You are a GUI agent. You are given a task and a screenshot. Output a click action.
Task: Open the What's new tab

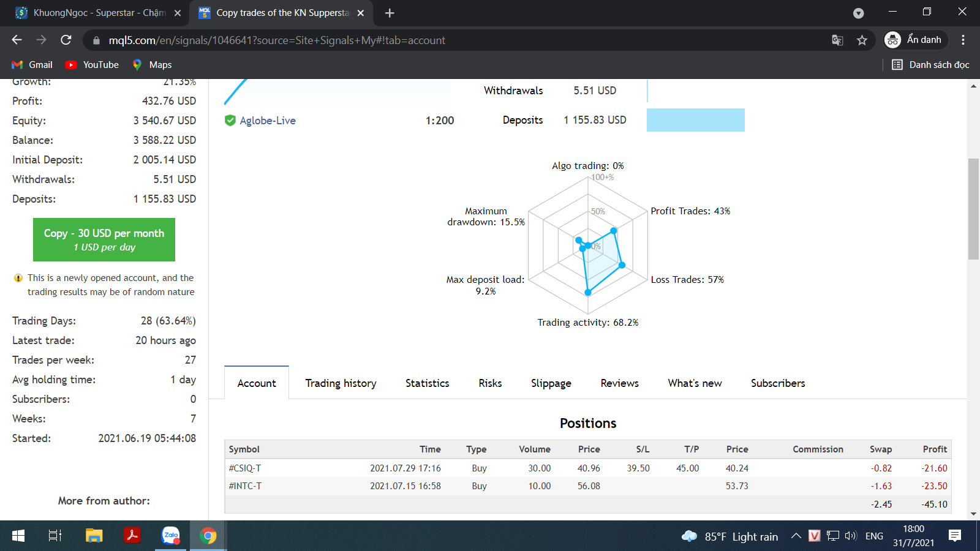[x=695, y=383]
